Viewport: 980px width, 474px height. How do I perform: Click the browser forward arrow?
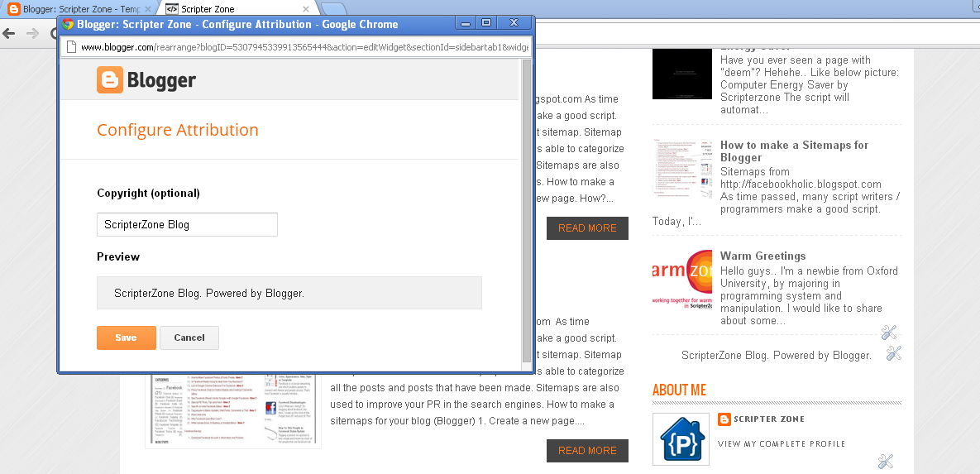(x=32, y=32)
